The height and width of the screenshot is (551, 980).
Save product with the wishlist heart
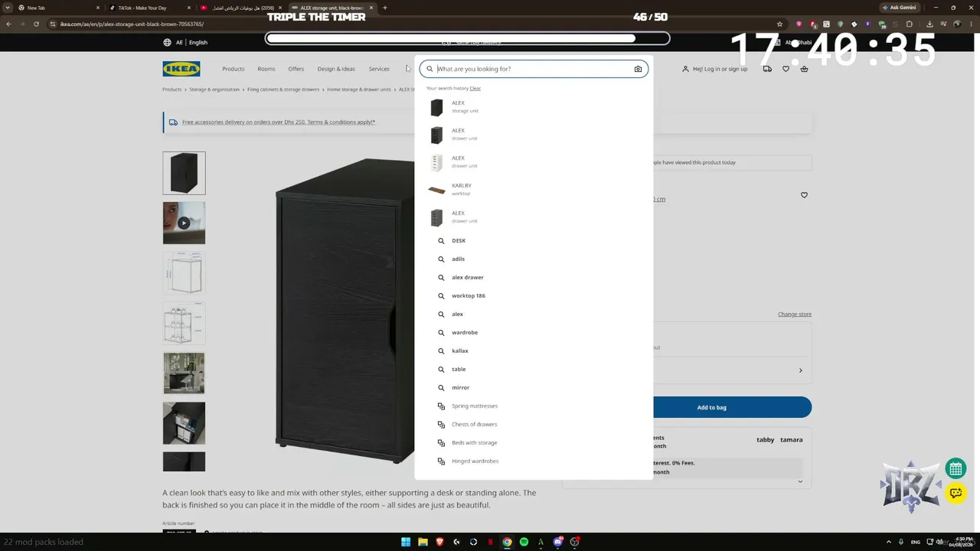(x=804, y=195)
